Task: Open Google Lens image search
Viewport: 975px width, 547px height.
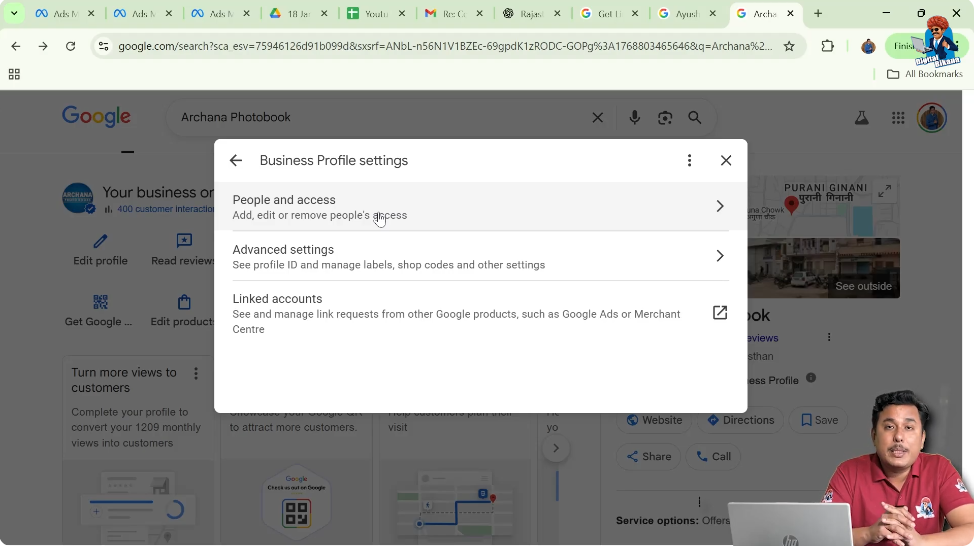Action: [665, 117]
